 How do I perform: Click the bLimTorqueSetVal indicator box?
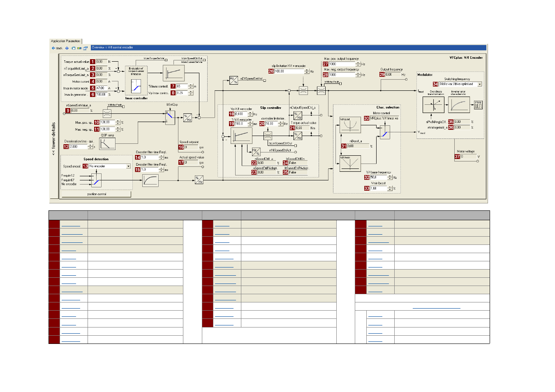[166, 60]
